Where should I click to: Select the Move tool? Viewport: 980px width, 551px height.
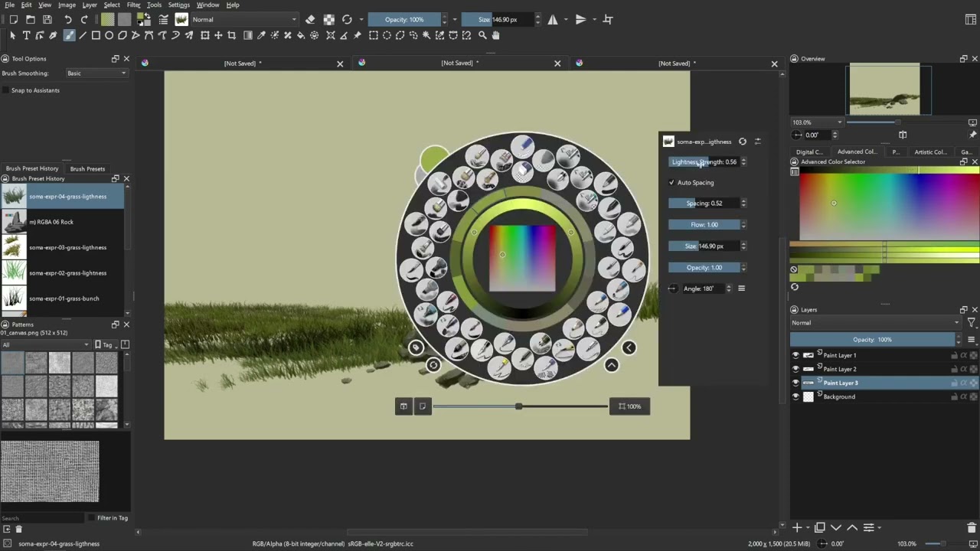coord(218,35)
